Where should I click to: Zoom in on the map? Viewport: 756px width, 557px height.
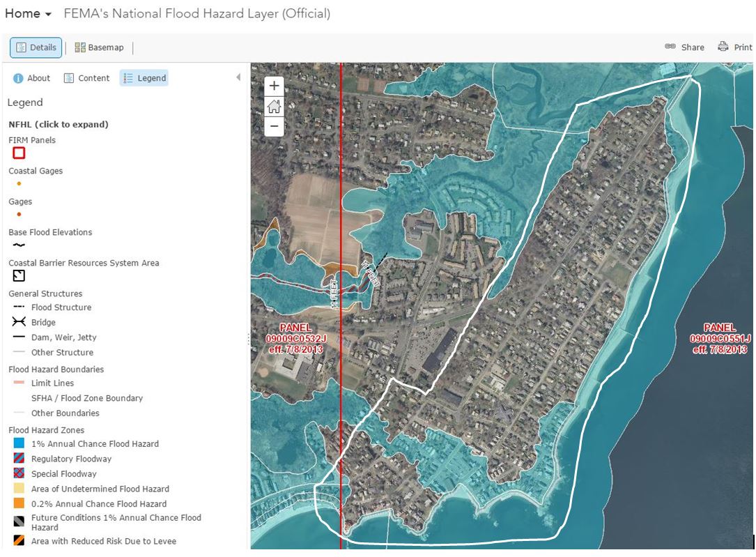click(x=274, y=86)
